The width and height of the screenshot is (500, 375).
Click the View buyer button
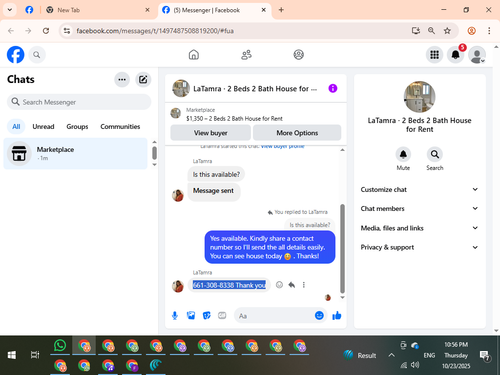click(210, 133)
